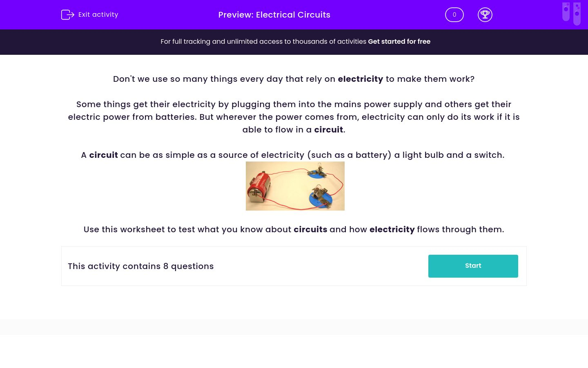Click the shorter left test tube icon

[x=566, y=11]
